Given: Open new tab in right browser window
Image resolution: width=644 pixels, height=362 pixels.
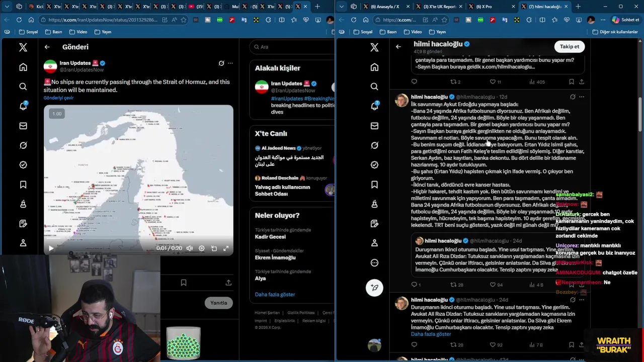Looking at the screenshot, I should [x=578, y=7].
